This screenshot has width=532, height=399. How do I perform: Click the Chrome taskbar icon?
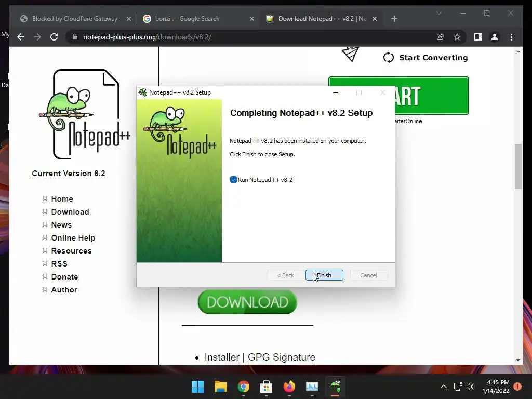[243, 387]
